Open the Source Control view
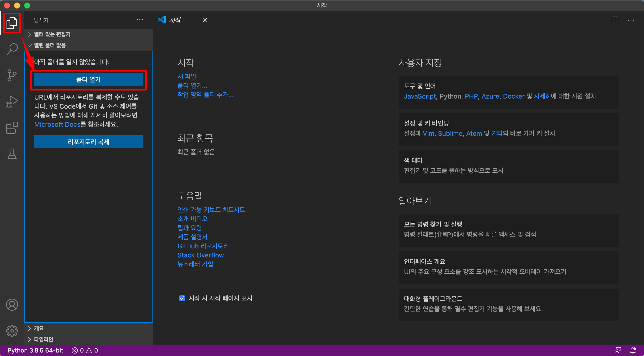The width and height of the screenshot is (644, 356). (12, 75)
